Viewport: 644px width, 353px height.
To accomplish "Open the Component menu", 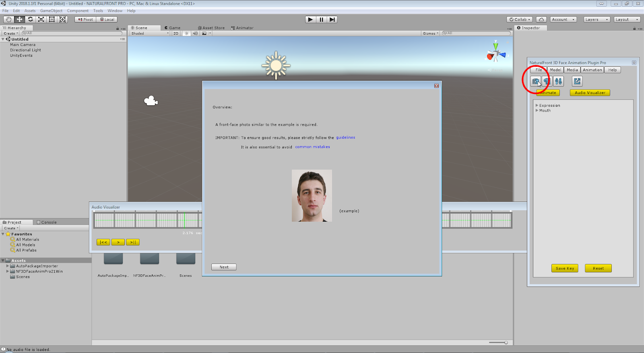I will (78, 11).
